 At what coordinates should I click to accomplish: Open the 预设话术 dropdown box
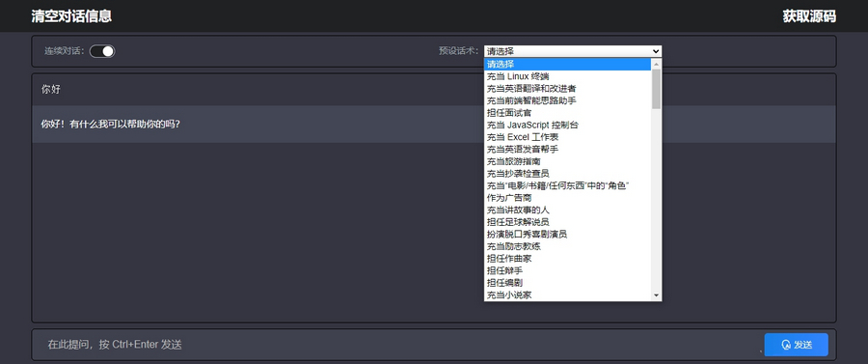click(573, 51)
